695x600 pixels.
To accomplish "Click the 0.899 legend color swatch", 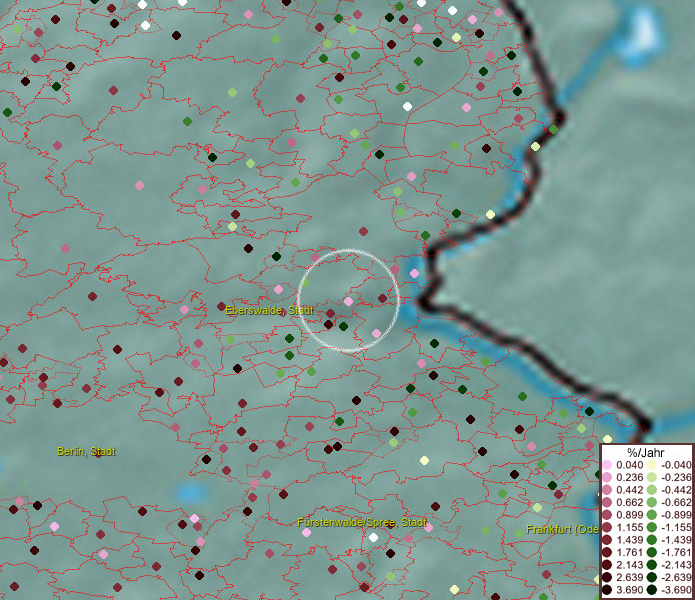I will pos(607,515).
